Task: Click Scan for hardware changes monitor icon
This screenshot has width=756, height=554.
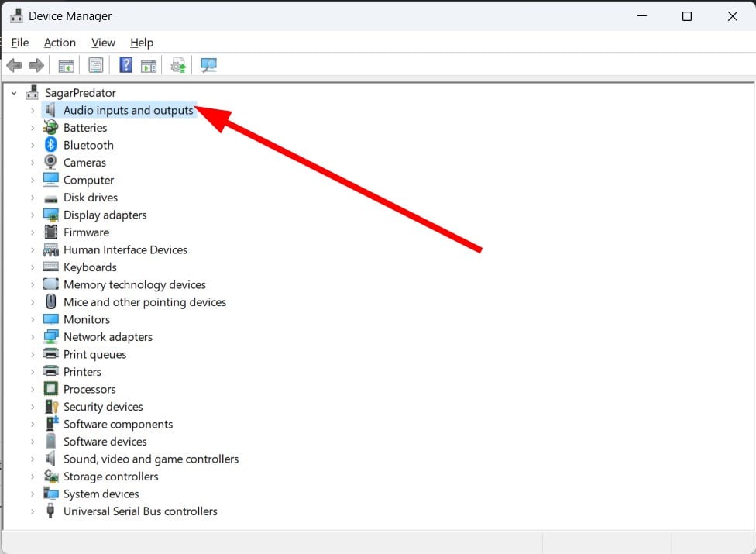Action: pyautogui.click(x=209, y=65)
